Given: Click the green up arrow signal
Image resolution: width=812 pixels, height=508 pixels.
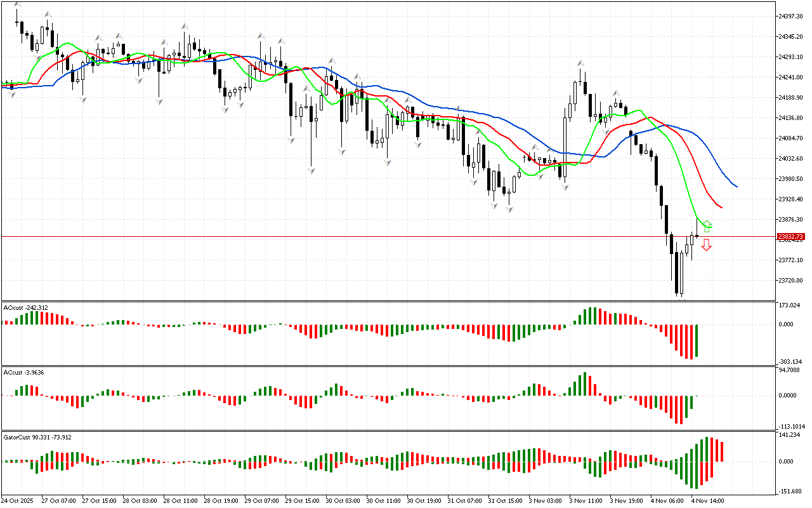Looking at the screenshot, I should pyautogui.click(x=707, y=226).
